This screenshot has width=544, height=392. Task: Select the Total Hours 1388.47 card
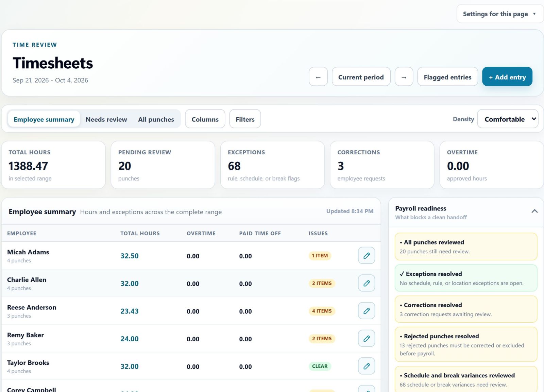[x=53, y=165]
